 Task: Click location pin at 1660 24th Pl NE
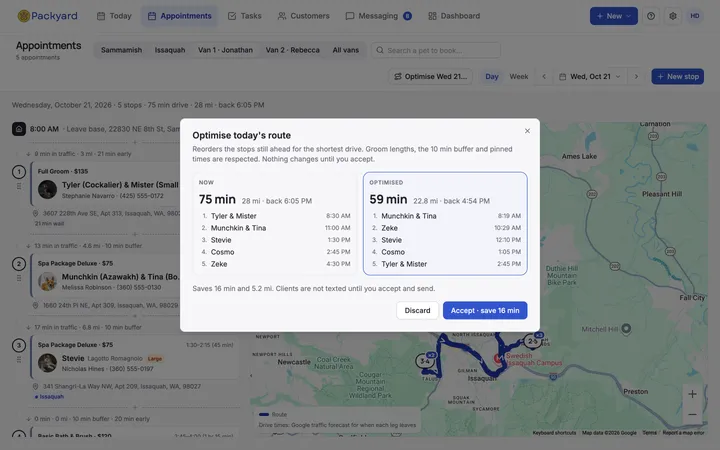[x=35, y=305]
